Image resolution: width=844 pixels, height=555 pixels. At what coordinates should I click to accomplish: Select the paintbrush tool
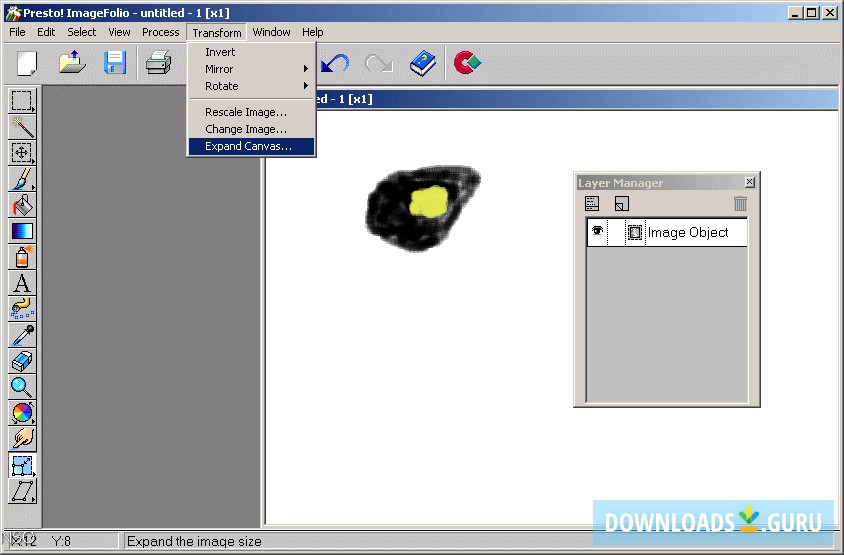tap(22, 179)
